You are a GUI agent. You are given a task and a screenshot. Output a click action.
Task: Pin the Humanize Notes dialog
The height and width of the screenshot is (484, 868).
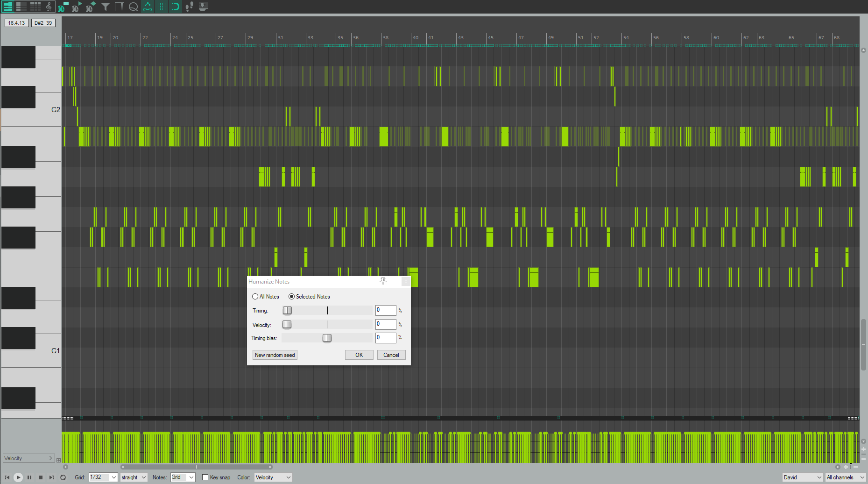tap(383, 281)
